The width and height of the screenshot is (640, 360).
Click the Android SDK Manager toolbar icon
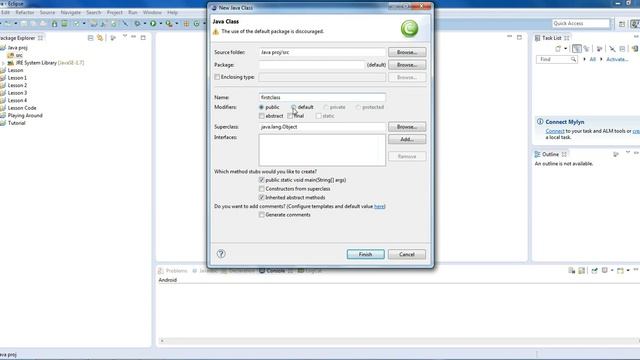click(54, 24)
